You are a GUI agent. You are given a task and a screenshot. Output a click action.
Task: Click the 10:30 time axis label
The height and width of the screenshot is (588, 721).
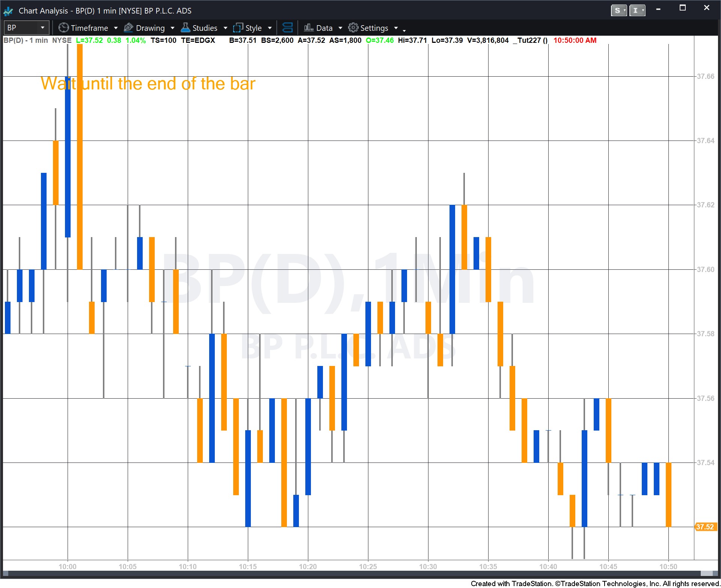pos(428,567)
